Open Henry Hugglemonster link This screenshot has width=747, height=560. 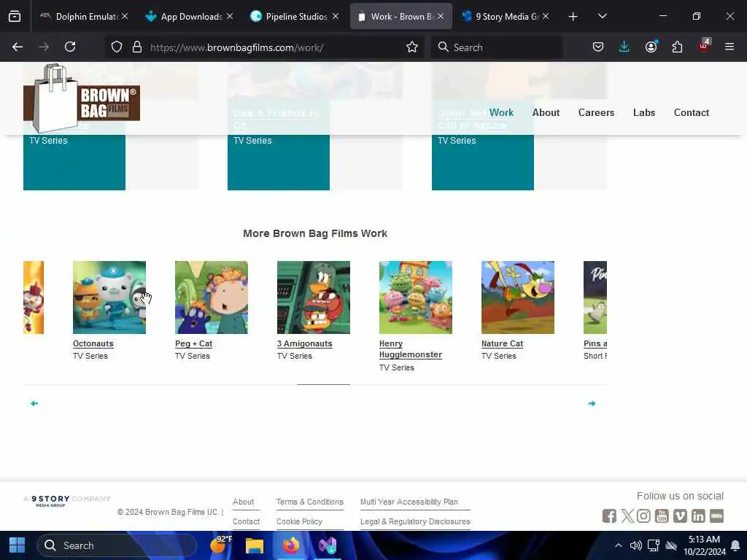click(x=410, y=349)
